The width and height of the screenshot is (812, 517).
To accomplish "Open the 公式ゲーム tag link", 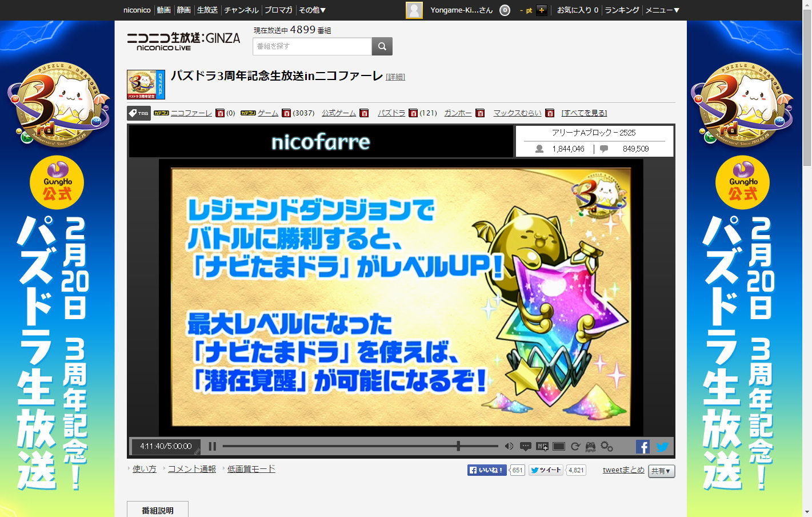I will (x=339, y=113).
